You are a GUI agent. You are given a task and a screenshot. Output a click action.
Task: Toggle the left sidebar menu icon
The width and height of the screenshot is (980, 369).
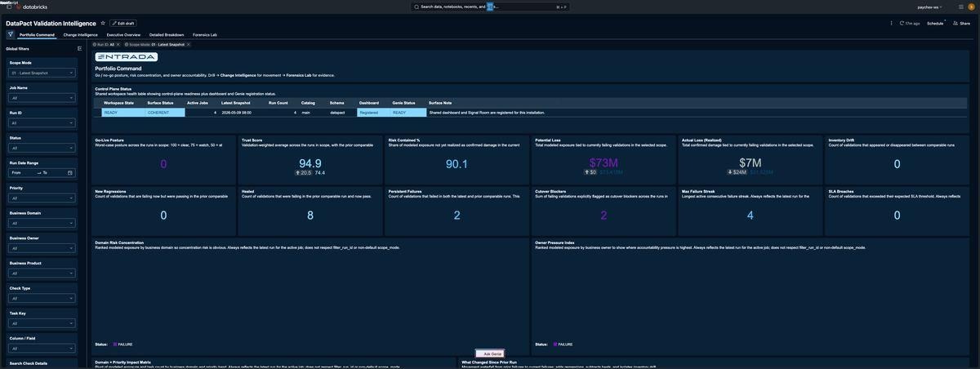pyautogui.click(x=9, y=7)
